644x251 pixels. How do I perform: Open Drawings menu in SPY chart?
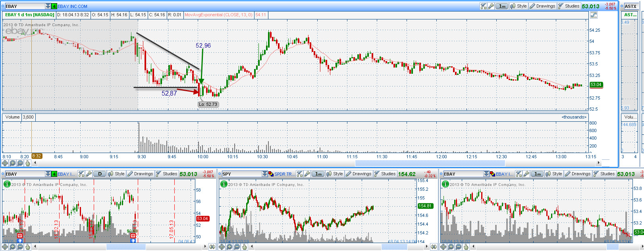pyautogui.click(x=359, y=174)
